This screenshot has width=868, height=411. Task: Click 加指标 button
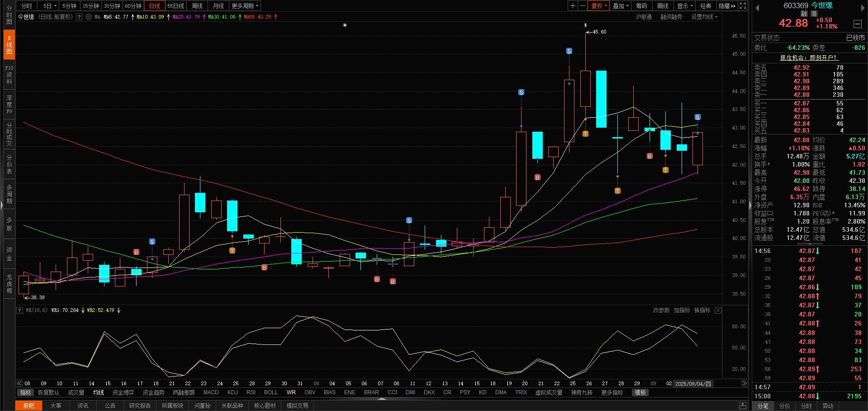[x=682, y=310]
